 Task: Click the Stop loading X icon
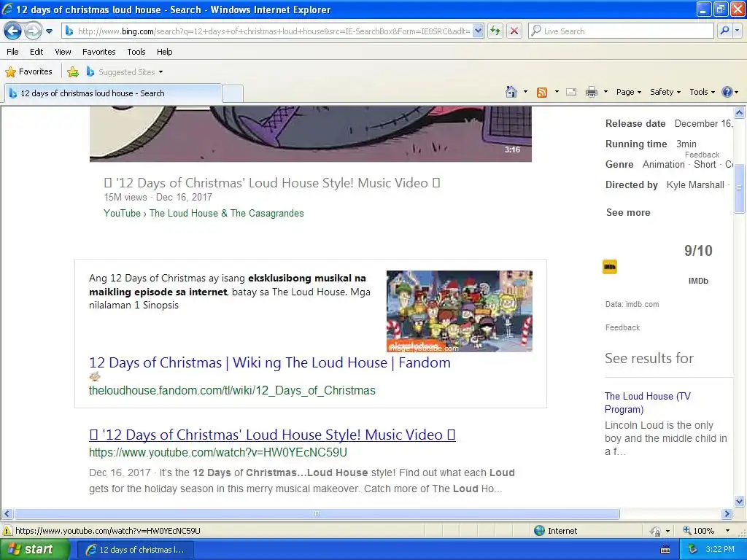(x=514, y=31)
